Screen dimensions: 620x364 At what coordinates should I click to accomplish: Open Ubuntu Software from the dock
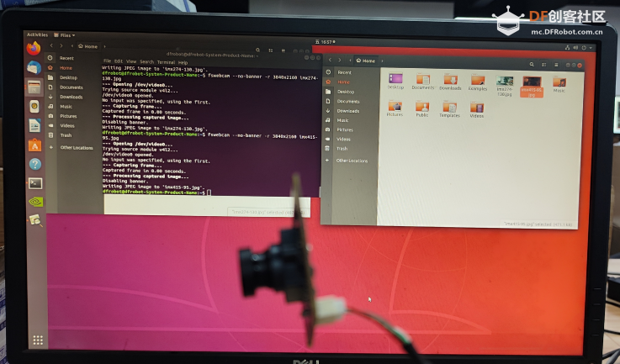[34, 145]
